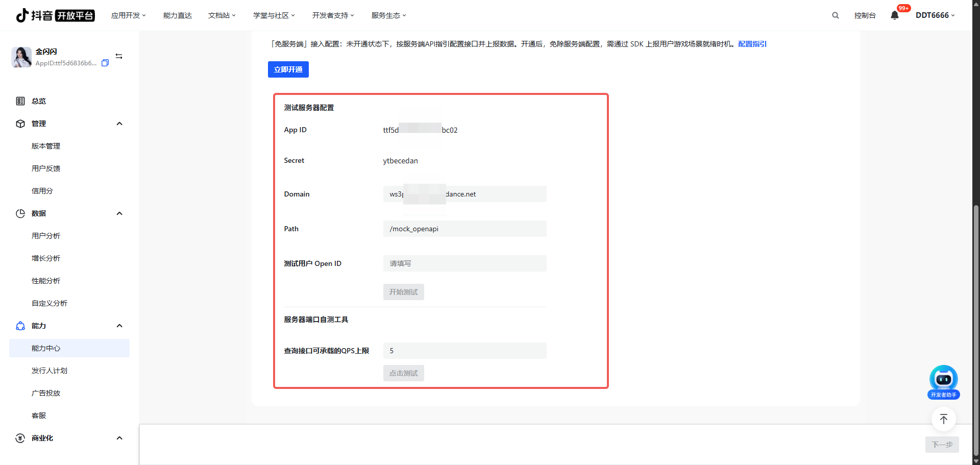This screenshot has height=465, width=980.
Task: Open 能力直达 in the top navigation
Action: pyautogui.click(x=177, y=15)
